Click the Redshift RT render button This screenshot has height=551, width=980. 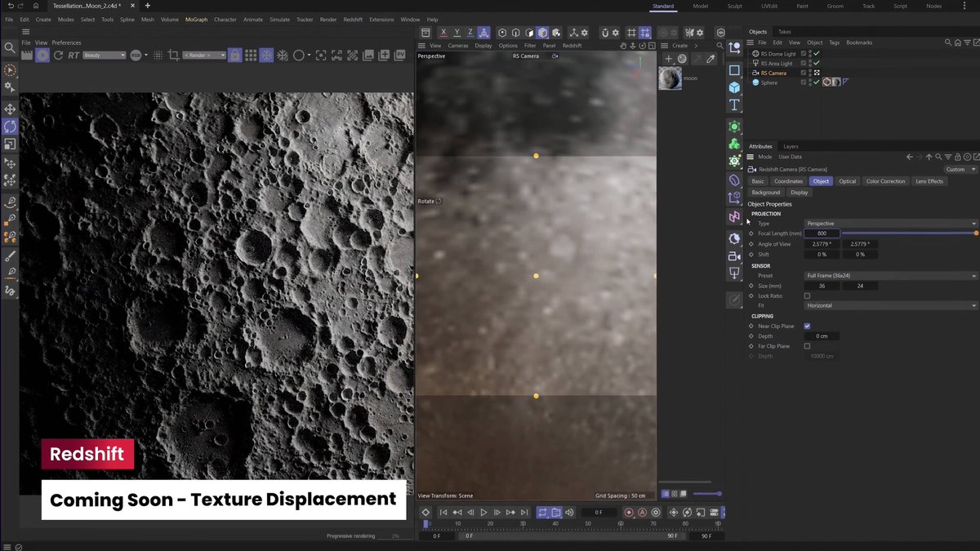click(73, 56)
